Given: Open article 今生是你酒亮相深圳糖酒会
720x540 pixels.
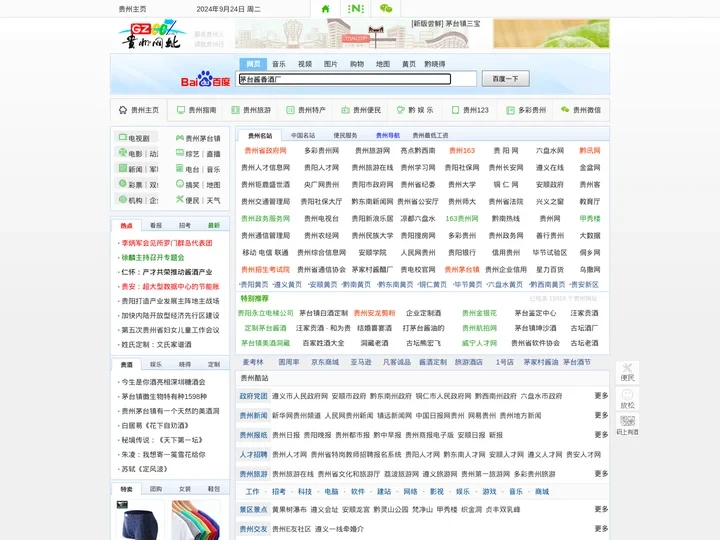Looking at the screenshot, I should [163, 382].
